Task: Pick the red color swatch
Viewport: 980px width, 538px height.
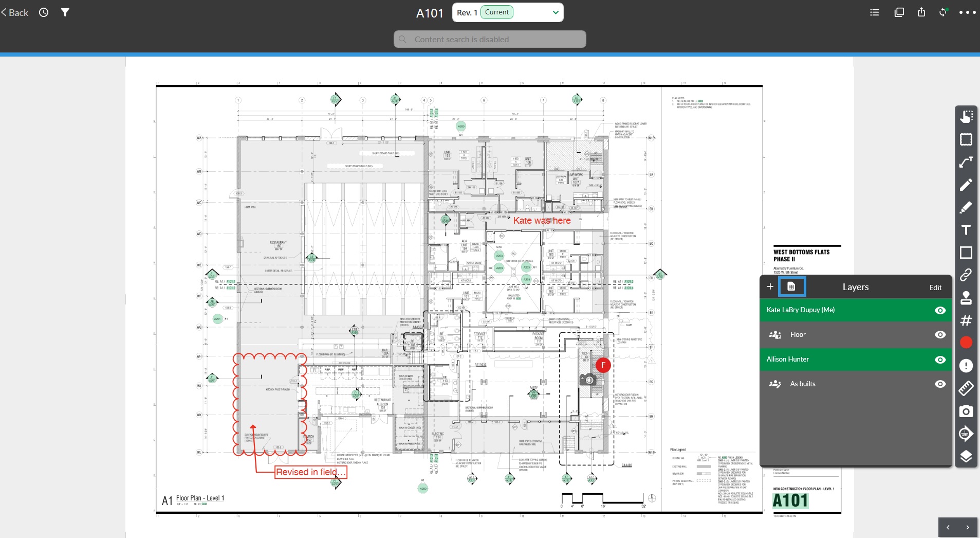Action: 966,343
